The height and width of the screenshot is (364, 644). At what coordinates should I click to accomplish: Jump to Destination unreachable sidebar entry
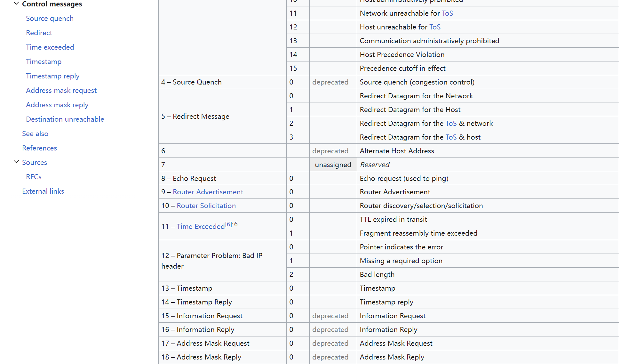pos(65,119)
